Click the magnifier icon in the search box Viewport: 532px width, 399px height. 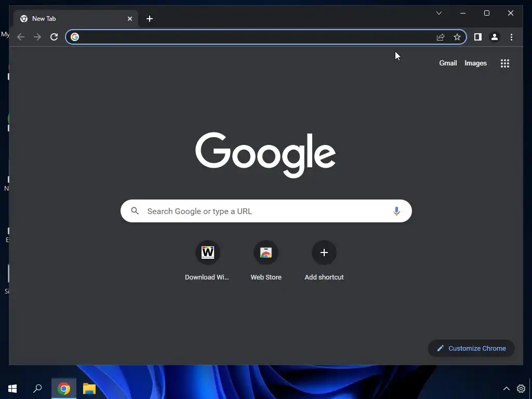tap(135, 211)
